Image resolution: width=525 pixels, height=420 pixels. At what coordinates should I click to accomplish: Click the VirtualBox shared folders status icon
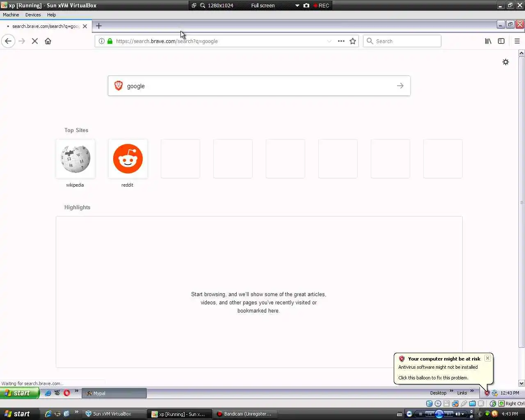pyautogui.click(x=472, y=404)
